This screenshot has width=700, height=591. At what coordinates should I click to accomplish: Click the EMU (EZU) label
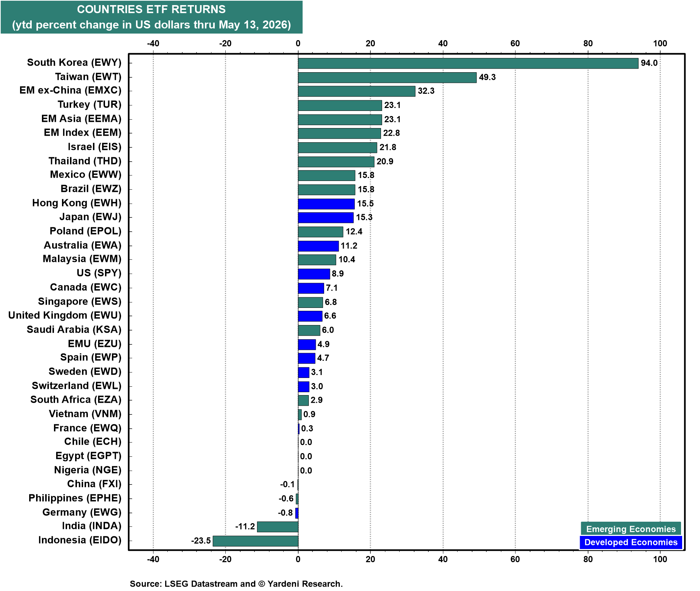[95, 344]
